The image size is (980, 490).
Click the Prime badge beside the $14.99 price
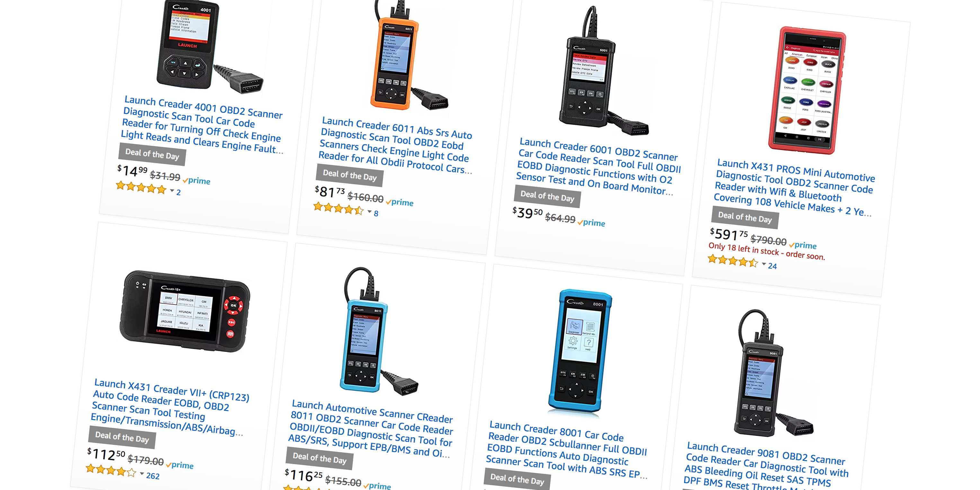tap(196, 180)
